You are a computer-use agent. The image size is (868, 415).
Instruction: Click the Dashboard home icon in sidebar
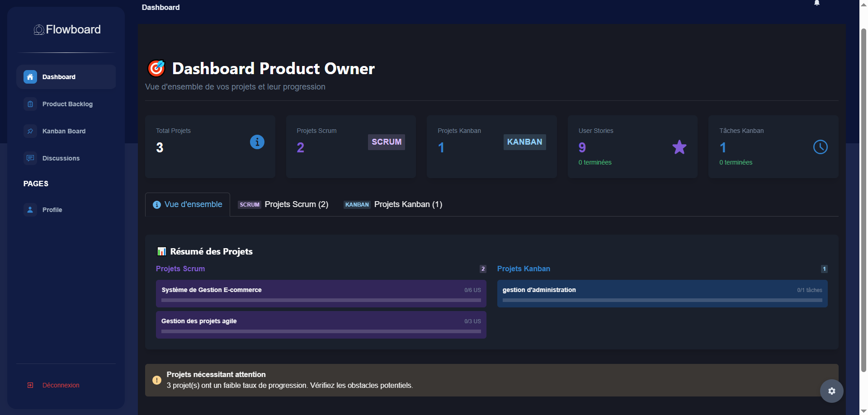point(30,77)
